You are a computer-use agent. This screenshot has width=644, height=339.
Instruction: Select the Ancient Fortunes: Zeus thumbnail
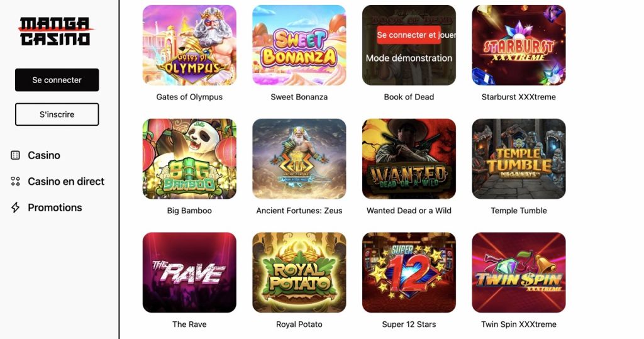tap(299, 159)
